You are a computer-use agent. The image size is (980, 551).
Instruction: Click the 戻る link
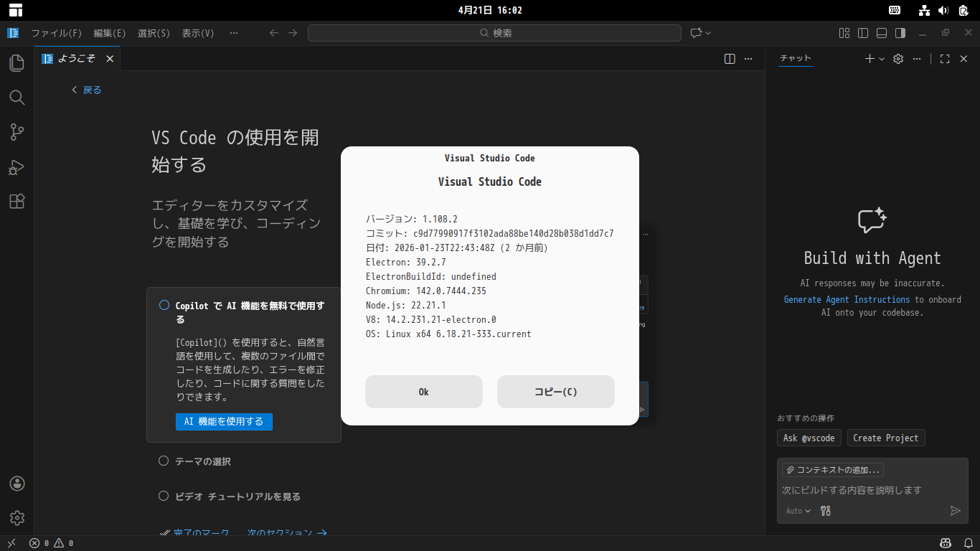point(87,90)
